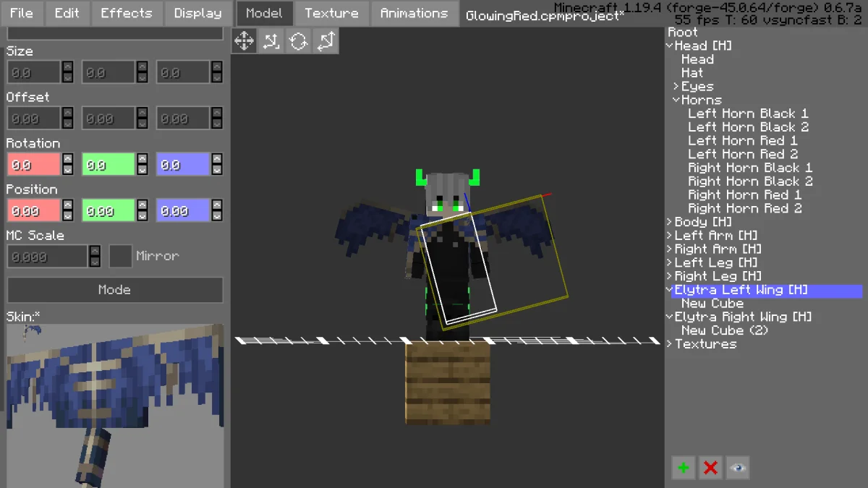Increase the green Position Y value with up arrow
The width and height of the screenshot is (868, 488).
(142, 205)
